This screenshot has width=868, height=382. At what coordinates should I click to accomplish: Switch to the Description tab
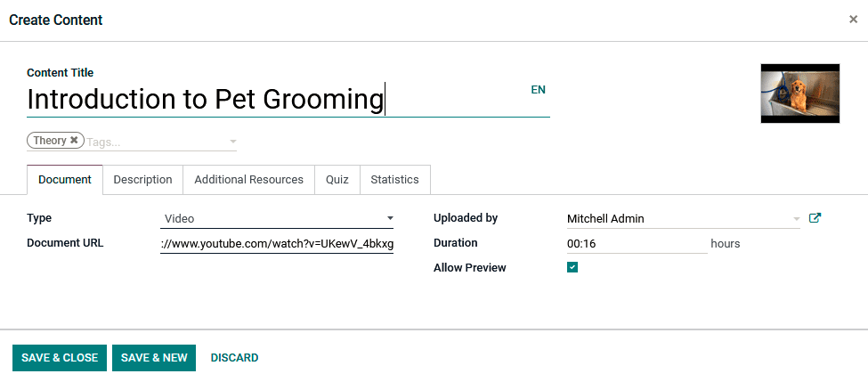click(142, 180)
